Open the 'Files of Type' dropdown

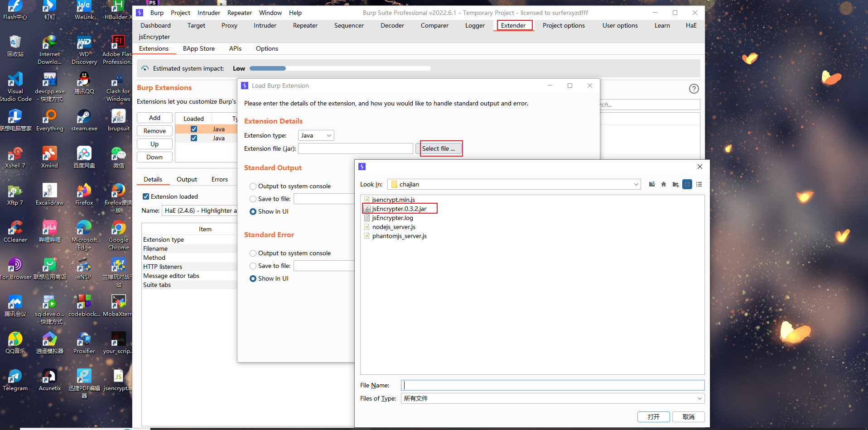point(553,398)
